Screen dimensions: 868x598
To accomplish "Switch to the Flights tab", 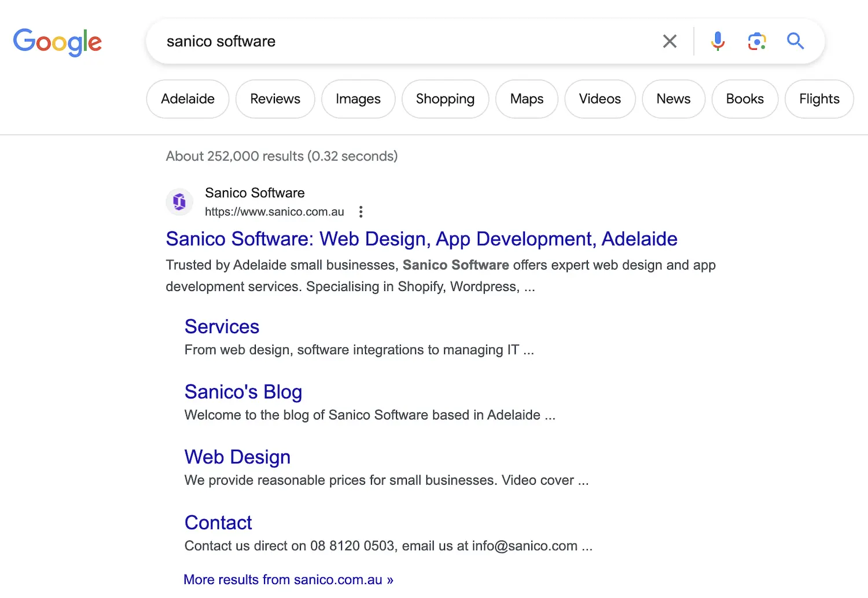I will (x=819, y=99).
